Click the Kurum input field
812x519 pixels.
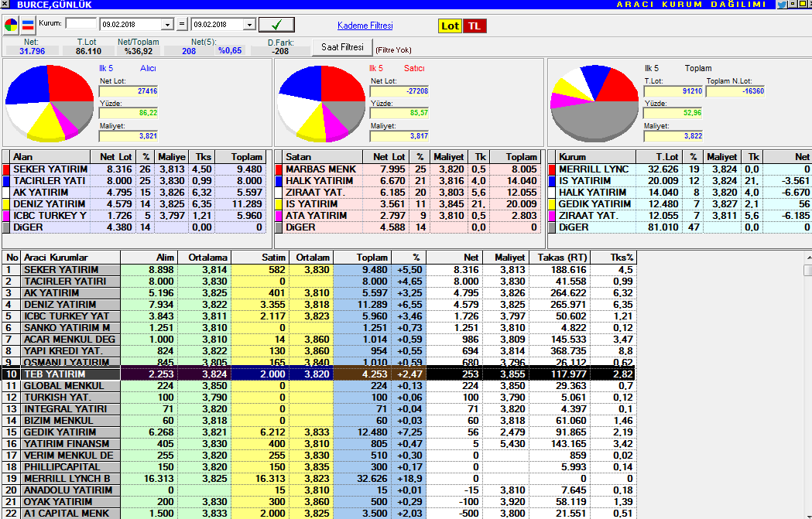[81, 23]
